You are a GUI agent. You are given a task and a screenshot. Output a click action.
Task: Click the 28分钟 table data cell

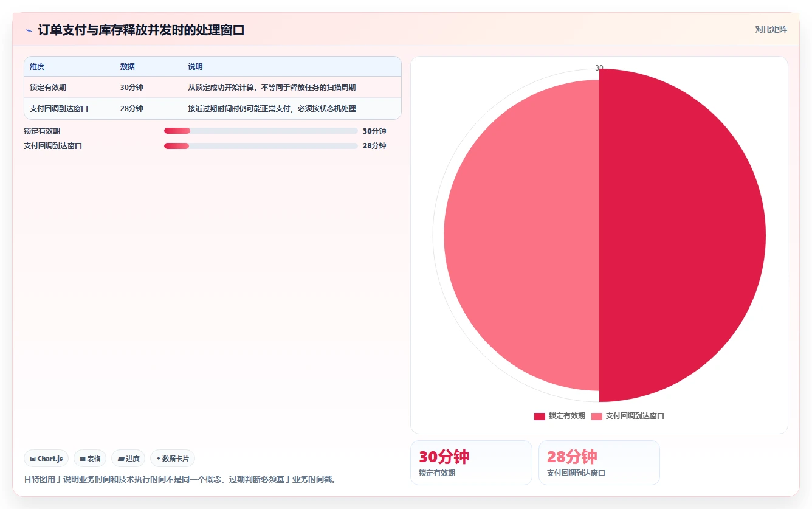132,109
